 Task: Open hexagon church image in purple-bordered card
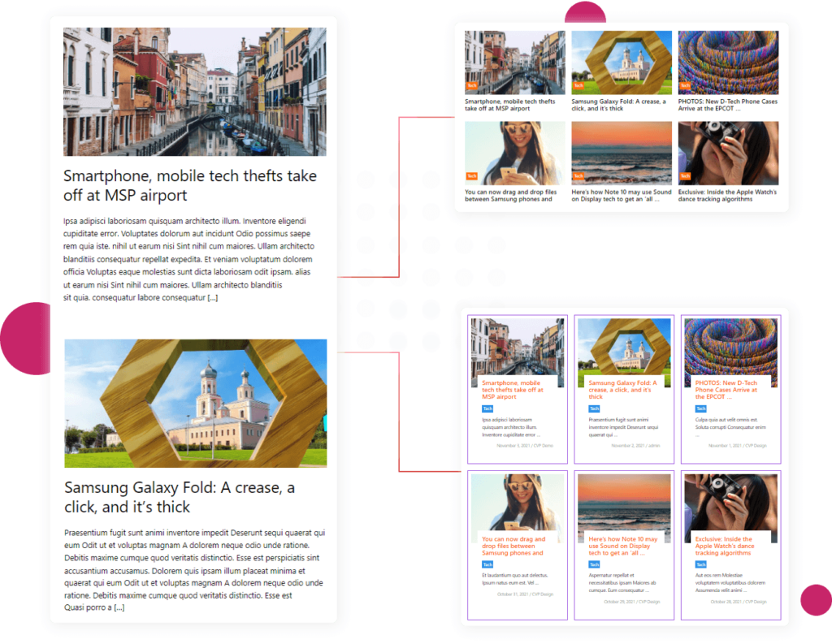click(624, 348)
